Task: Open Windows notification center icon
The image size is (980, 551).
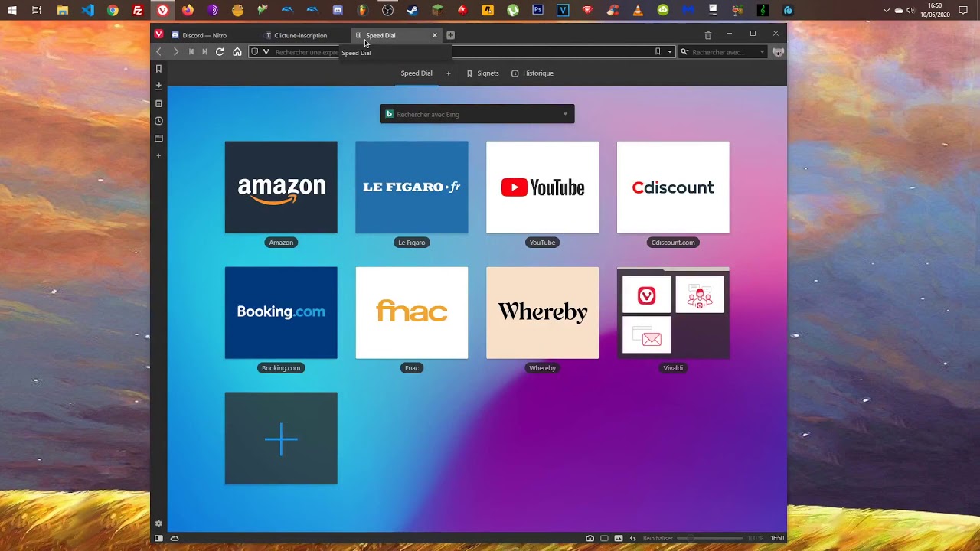Action: pyautogui.click(x=963, y=11)
